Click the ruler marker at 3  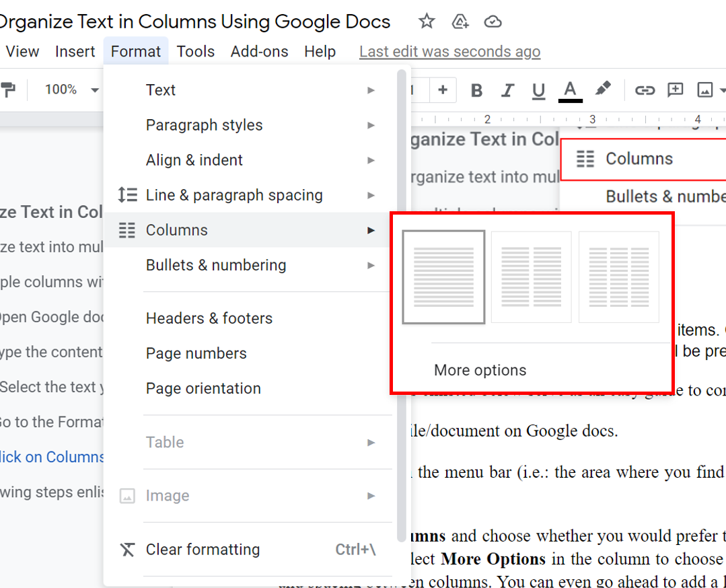pyautogui.click(x=592, y=120)
